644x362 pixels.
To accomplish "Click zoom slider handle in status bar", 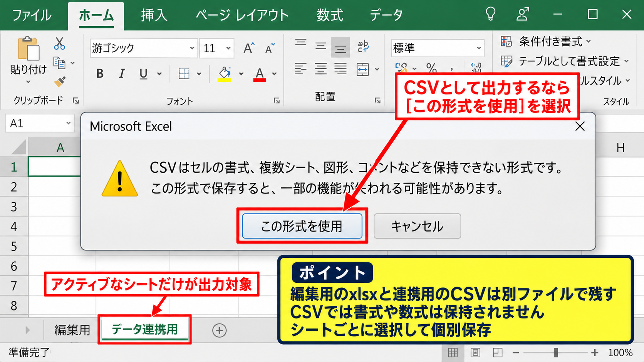I will 556,352.
